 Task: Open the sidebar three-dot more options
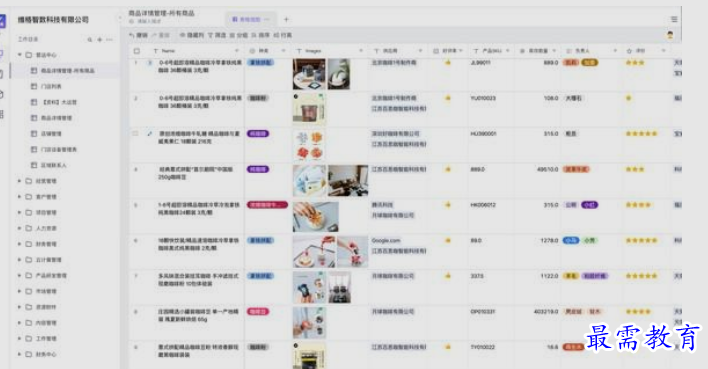(109, 40)
